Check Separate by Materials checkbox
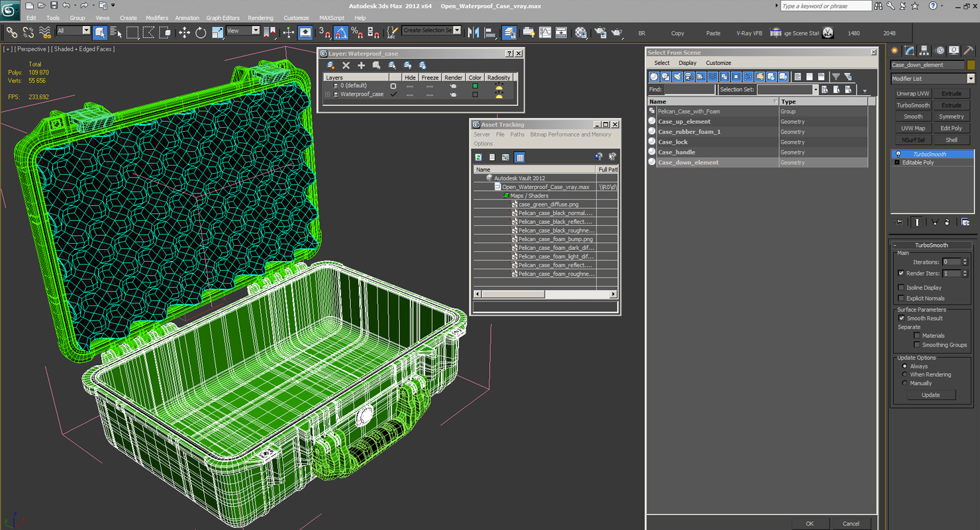 (916, 335)
